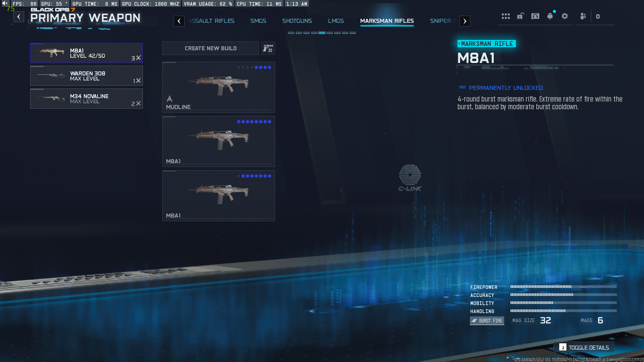
Task: Open notifications via the bell icon
Action: (x=550, y=16)
